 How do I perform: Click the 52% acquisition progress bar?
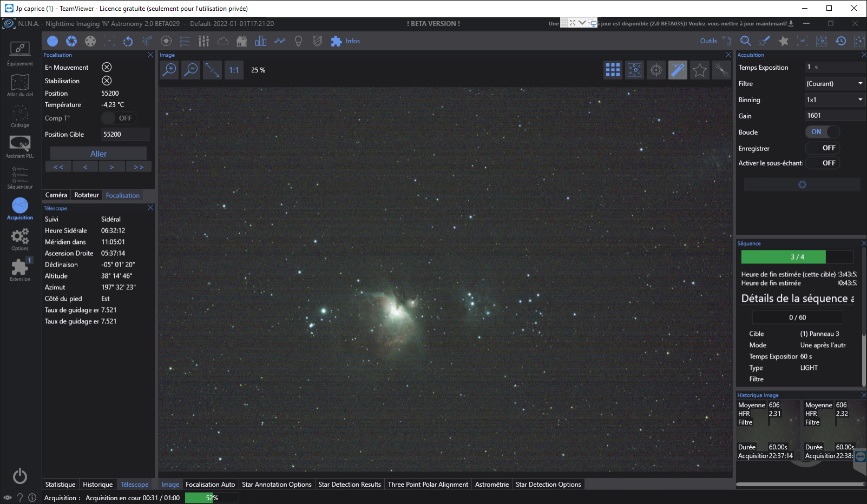pos(212,498)
